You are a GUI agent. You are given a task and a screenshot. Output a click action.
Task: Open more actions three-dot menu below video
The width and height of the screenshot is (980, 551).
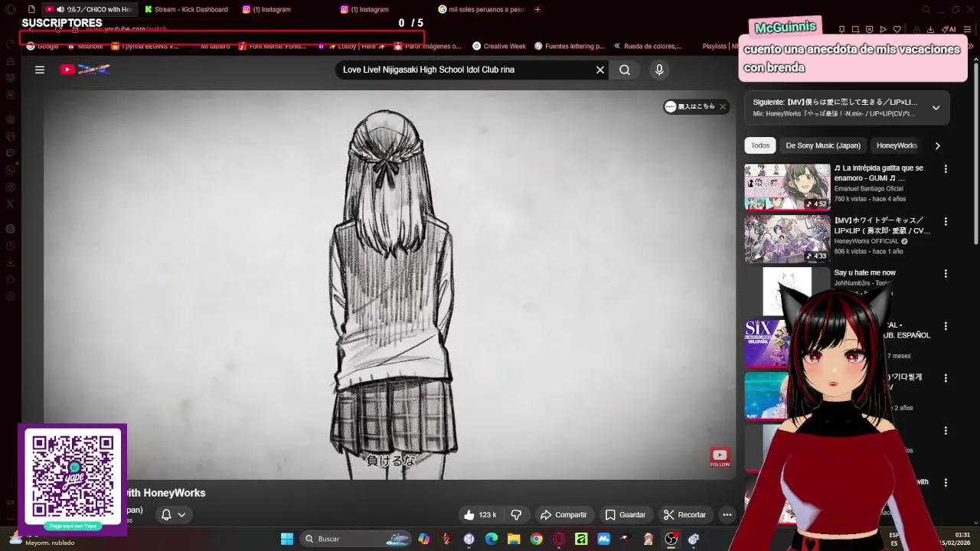tap(727, 515)
